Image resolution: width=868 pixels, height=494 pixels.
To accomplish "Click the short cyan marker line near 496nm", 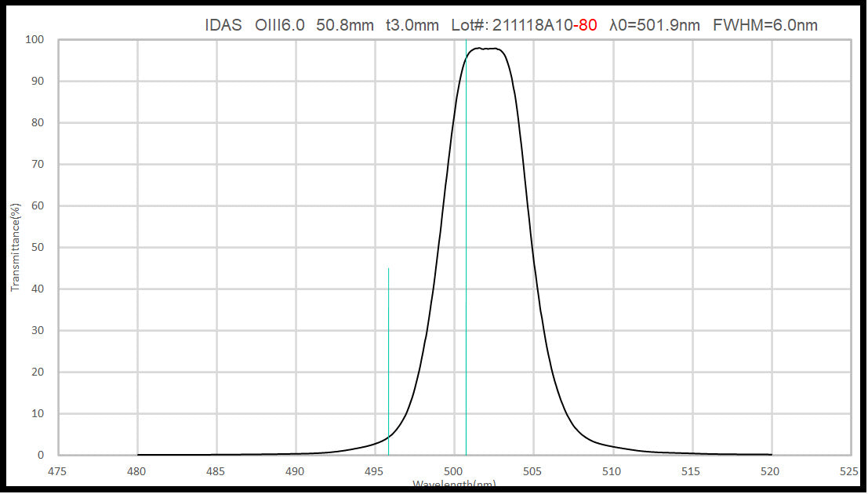I will 389,361.
